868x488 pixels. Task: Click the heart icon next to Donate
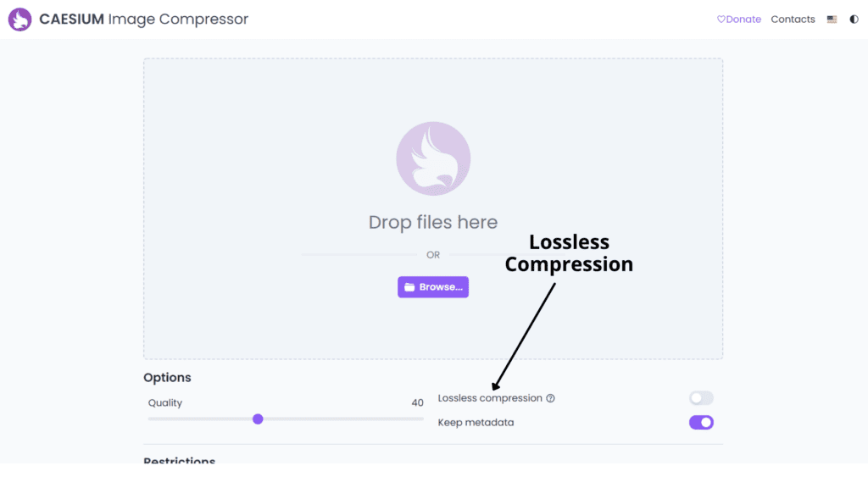click(x=721, y=19)
